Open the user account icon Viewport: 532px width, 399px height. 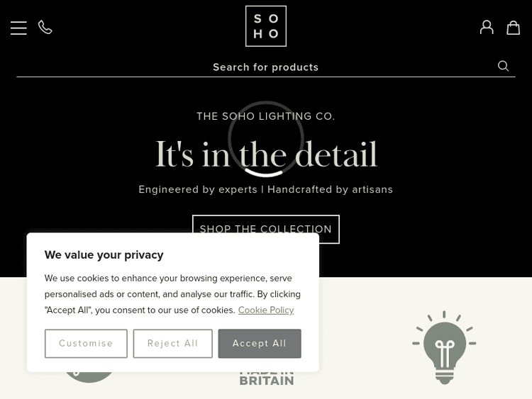pyautogui.click(x=487, y=27)
